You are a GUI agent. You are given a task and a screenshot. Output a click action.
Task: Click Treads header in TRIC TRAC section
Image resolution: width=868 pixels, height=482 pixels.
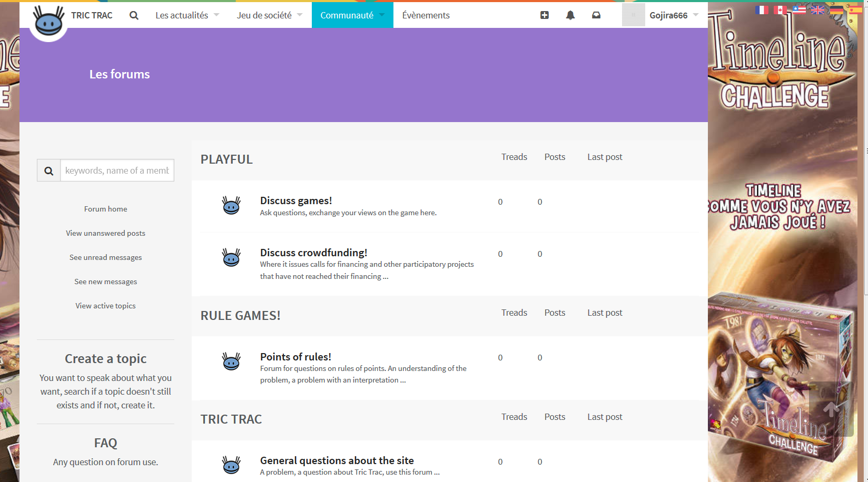coord(514,417)
